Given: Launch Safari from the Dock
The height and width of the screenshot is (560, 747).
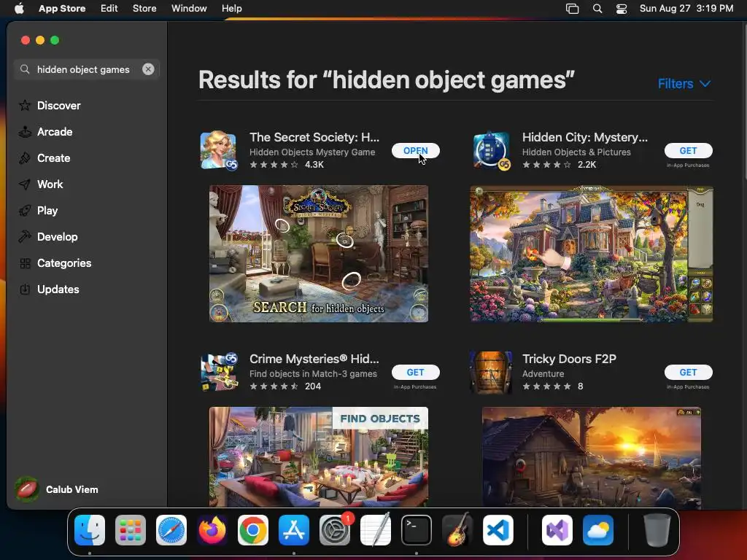Looking at the screenshot, I should coord(171,530).
